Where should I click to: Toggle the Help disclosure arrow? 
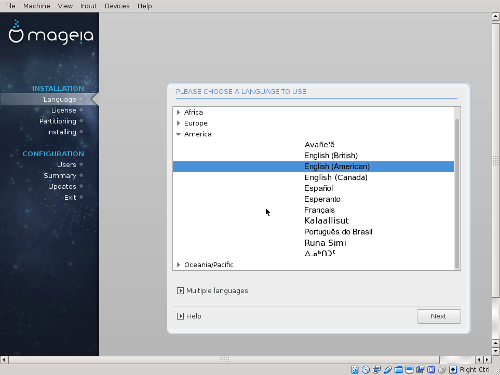point(180,316)
